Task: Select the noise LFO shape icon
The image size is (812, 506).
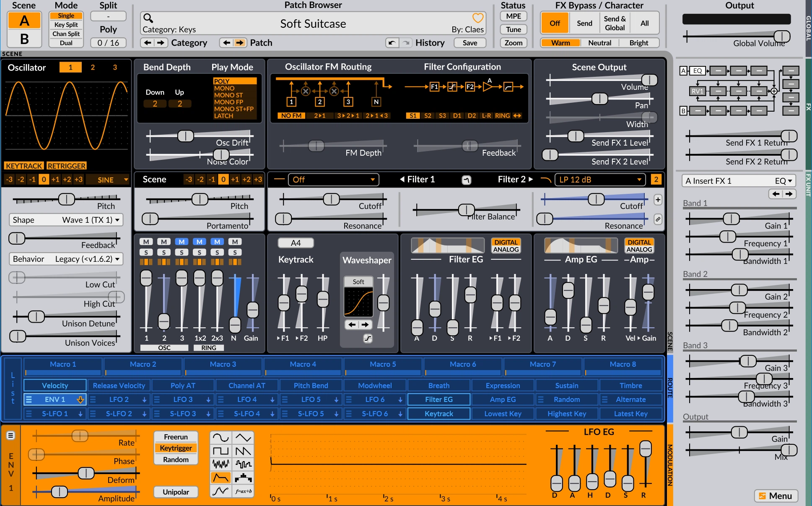Action: click(x=221, y=464)
